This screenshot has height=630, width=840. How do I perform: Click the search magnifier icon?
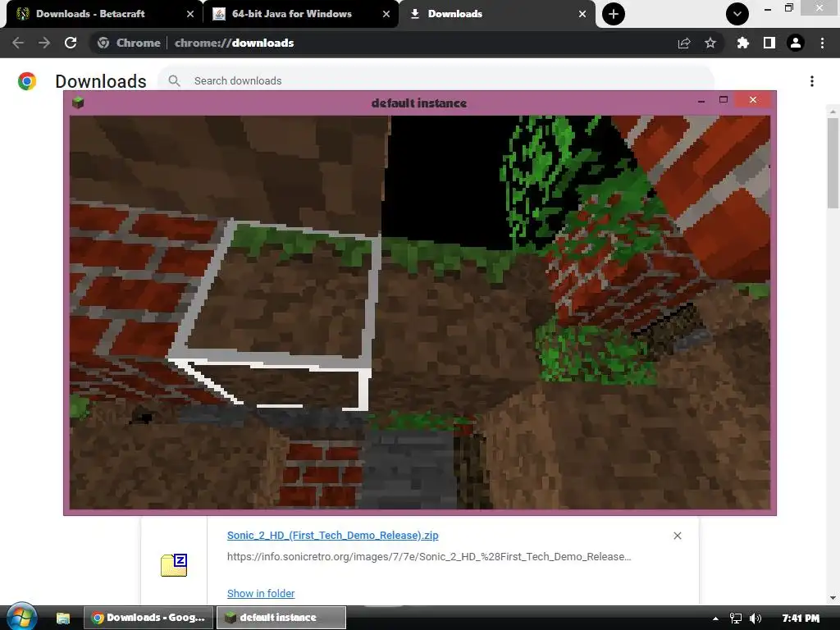[x=174, y=80]
